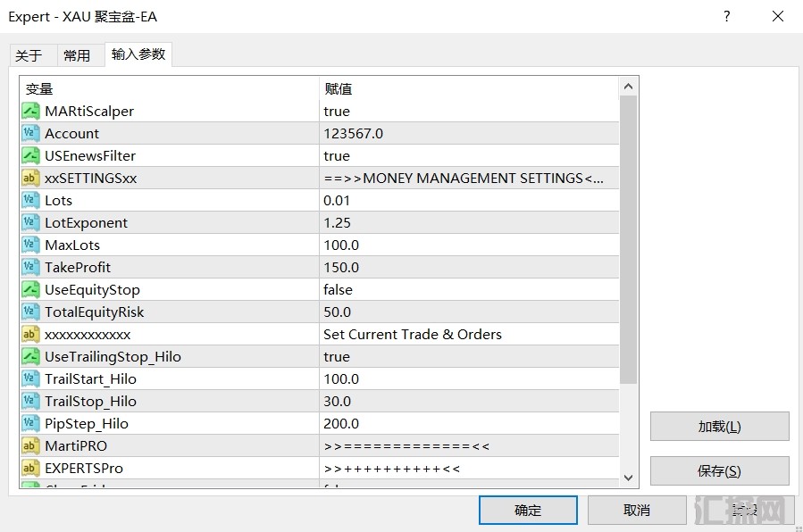This screenshot has height=532, width=803.
Task: Select UseEquityStop value false
Action: 338,289
